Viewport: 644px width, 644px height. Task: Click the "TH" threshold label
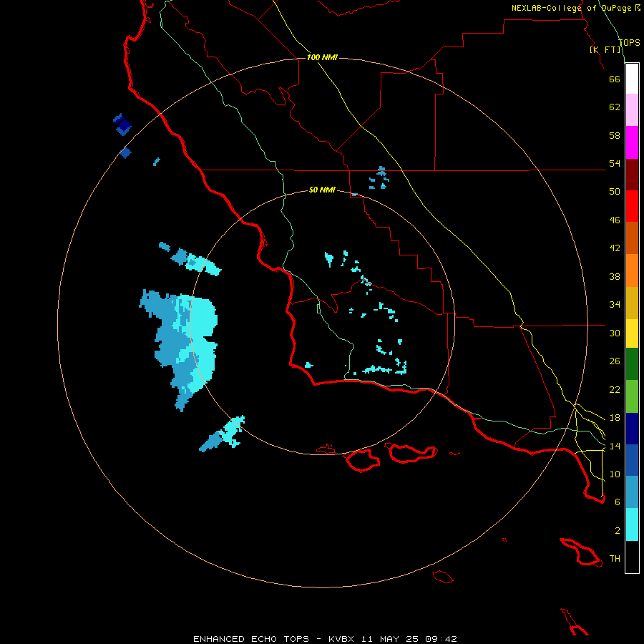[615, 559]
